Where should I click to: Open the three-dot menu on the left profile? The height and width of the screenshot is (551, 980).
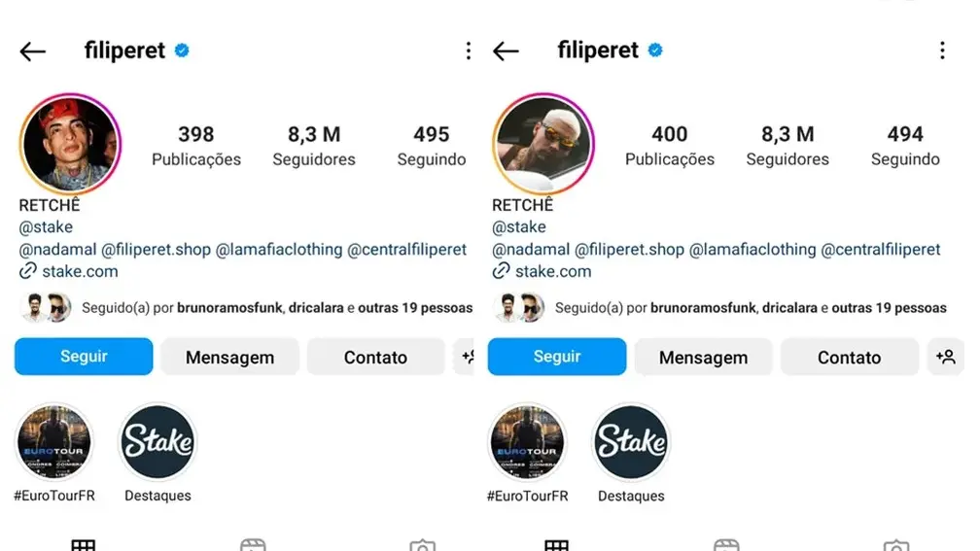tap(469, 51)
